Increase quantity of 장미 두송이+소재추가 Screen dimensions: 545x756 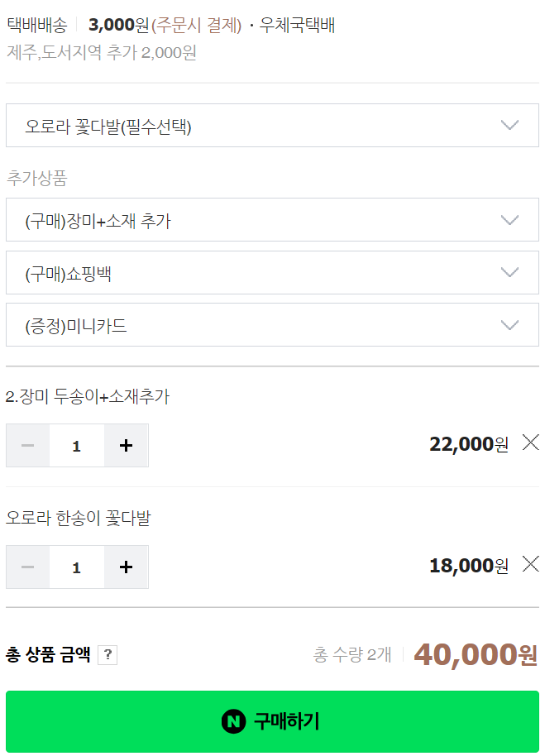pyautogui.click(x=126, y=446)
